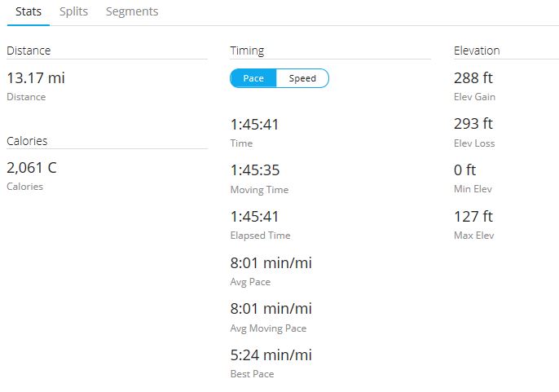Click the 5:24 min/mi Best Pace value
The width and height of the screenshot is (559, 392).
(x=271, y=355)
